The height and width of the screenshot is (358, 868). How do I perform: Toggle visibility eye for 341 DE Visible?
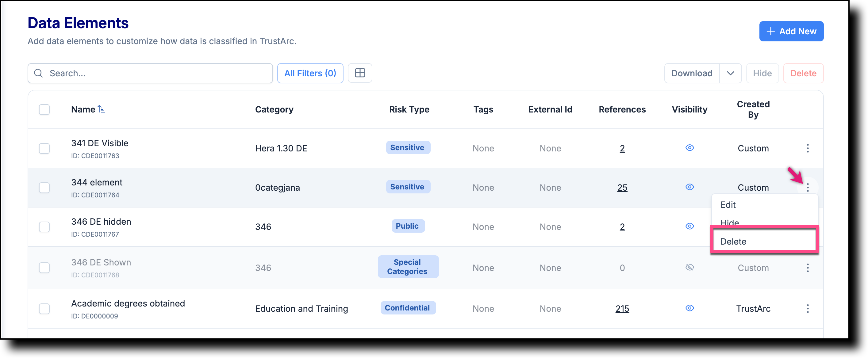(x=689, y=148)
